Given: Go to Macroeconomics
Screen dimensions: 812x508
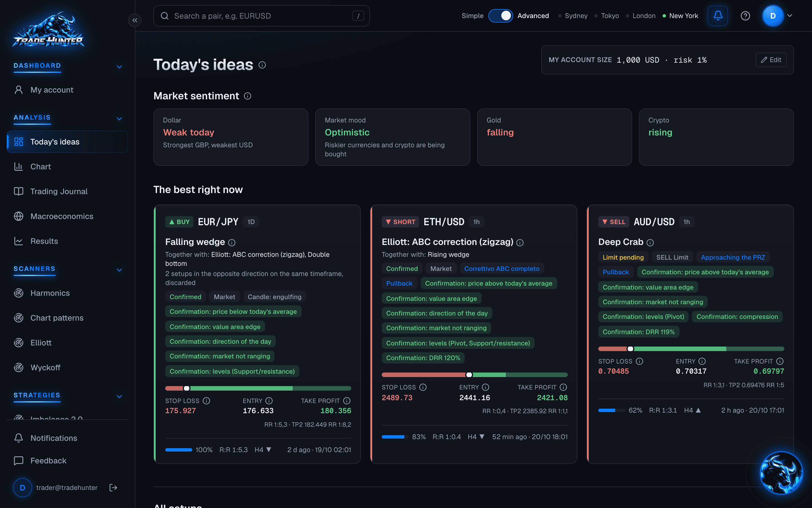Looking at the screenshot, I should (67, 216).
